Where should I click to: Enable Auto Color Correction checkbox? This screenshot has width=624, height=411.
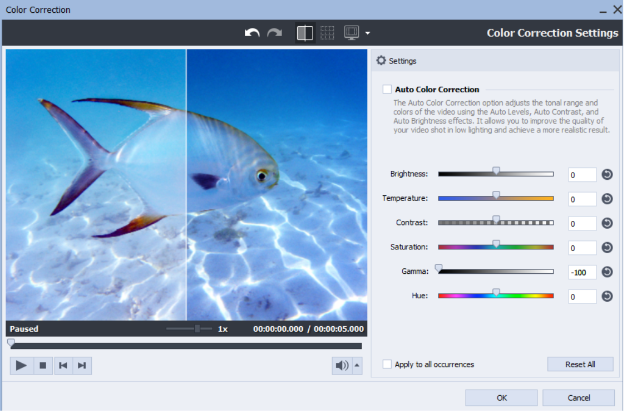pos(387,89)
